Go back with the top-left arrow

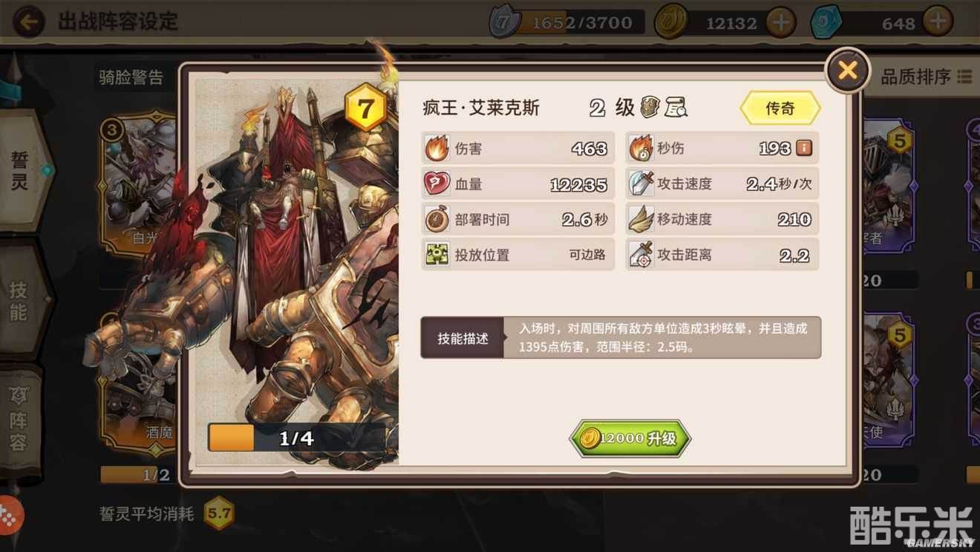(27, 22)
